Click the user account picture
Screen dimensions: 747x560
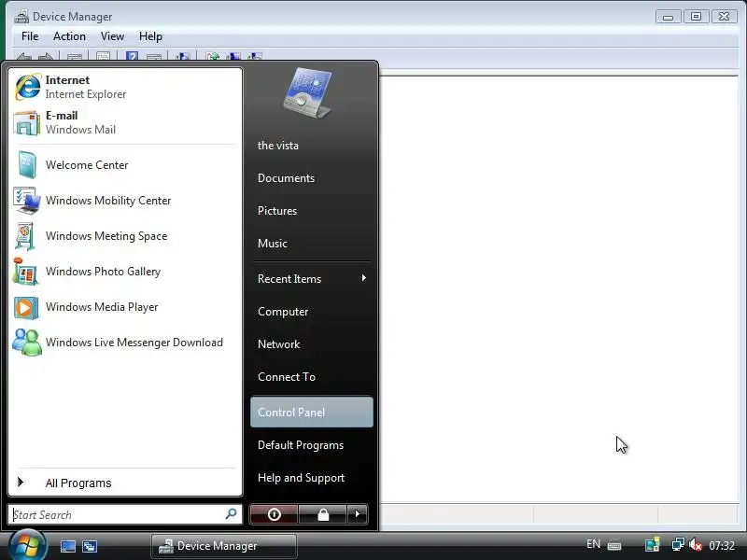click(x=307, y=92)
